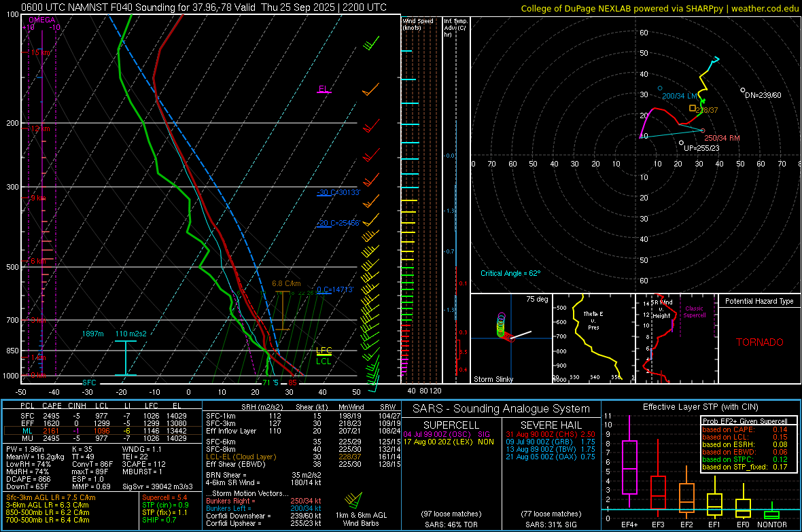
Task: Click the DN=239/60 Corfidi downshear marker
Action: [x=743, y=90]
